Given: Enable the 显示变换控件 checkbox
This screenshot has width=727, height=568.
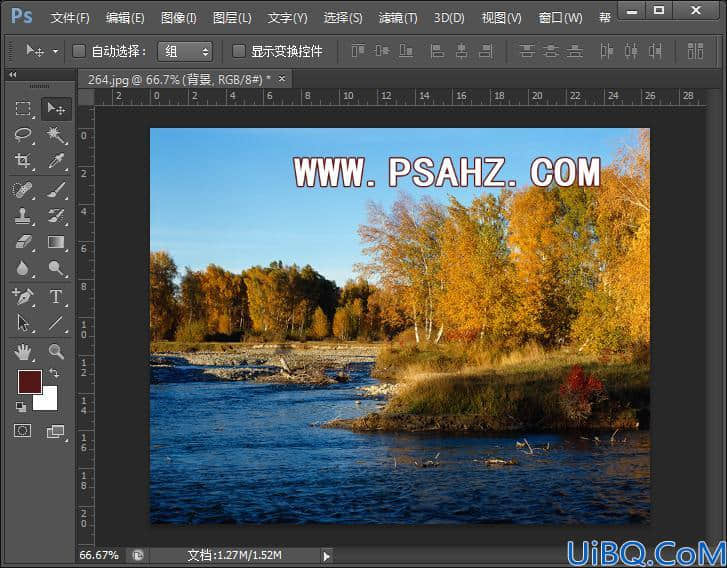Looking at the screenshot, I should [238, 51].
